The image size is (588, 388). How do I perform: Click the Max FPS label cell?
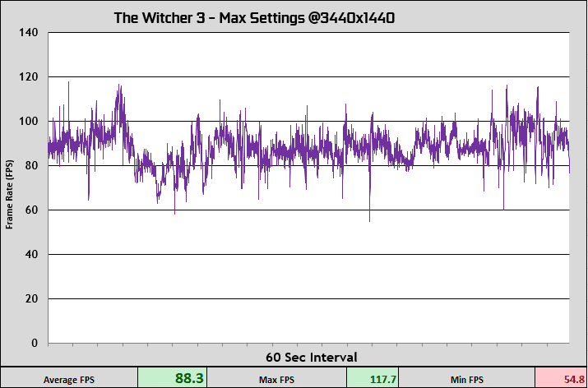coord(277,378)
